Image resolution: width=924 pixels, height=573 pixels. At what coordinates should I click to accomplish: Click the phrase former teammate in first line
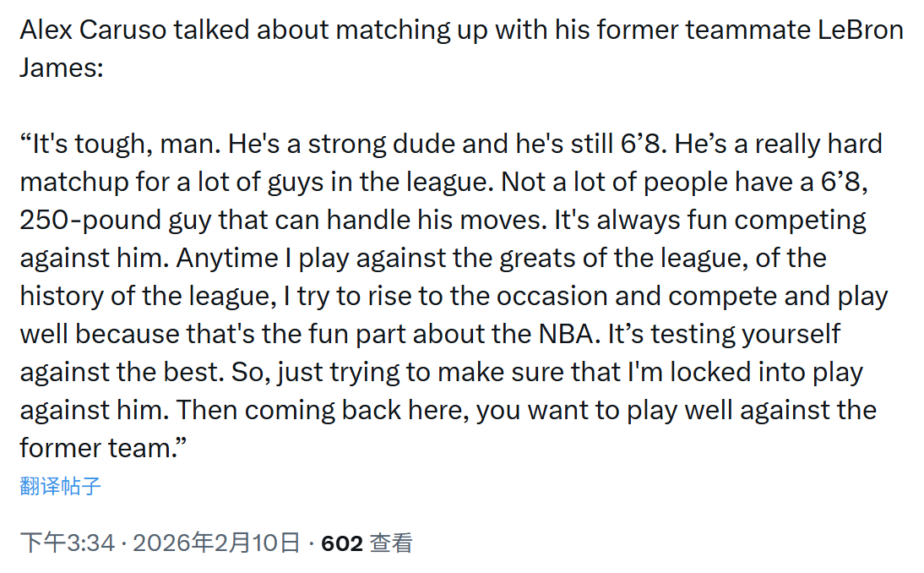(x=704, y=30)
